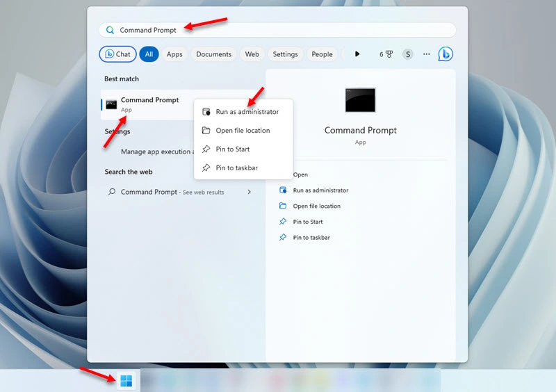Image resolution: width=556 pixels, height=392 pixels.
Task: Switch to the People filter tab
Action: (x=322, y=54)
